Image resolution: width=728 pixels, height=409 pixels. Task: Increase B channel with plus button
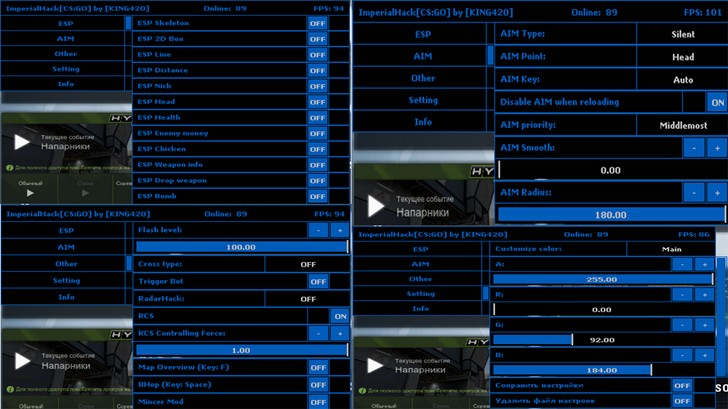point(704,355)
